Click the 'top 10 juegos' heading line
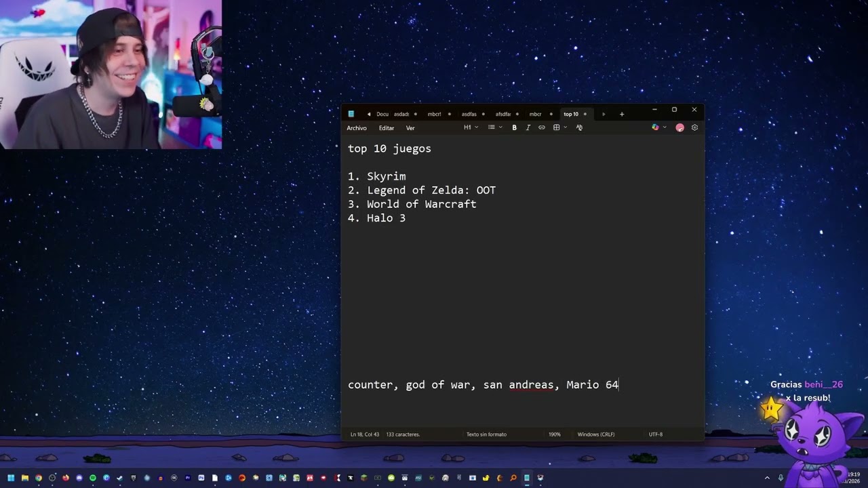The width and height of the screenshot is (868, 488). (389, 148)
